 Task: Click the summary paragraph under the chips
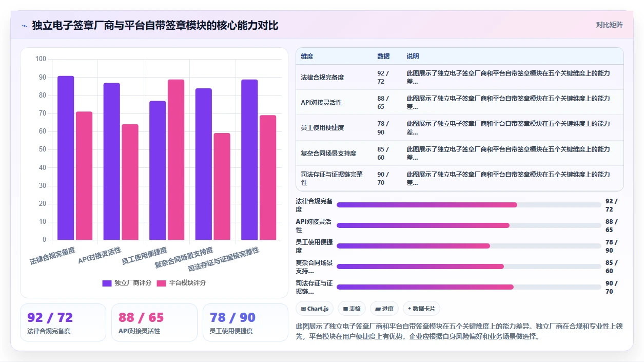(459, 332)
